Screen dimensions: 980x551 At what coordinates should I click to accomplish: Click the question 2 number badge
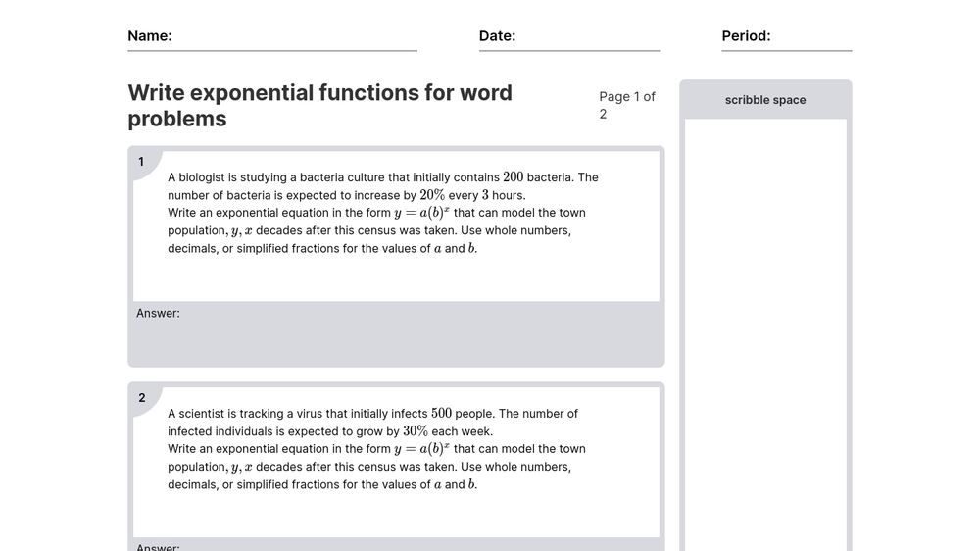(x=142, y=398)
